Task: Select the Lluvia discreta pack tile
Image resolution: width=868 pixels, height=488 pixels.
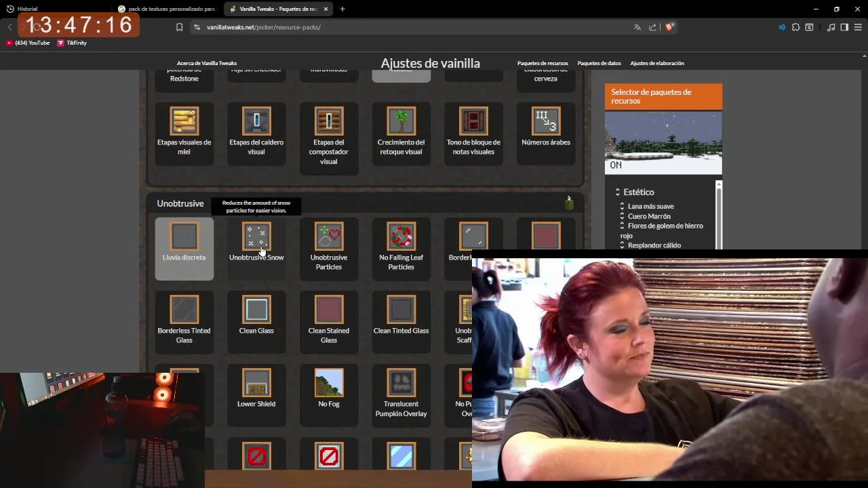Action: pos(184,249)
